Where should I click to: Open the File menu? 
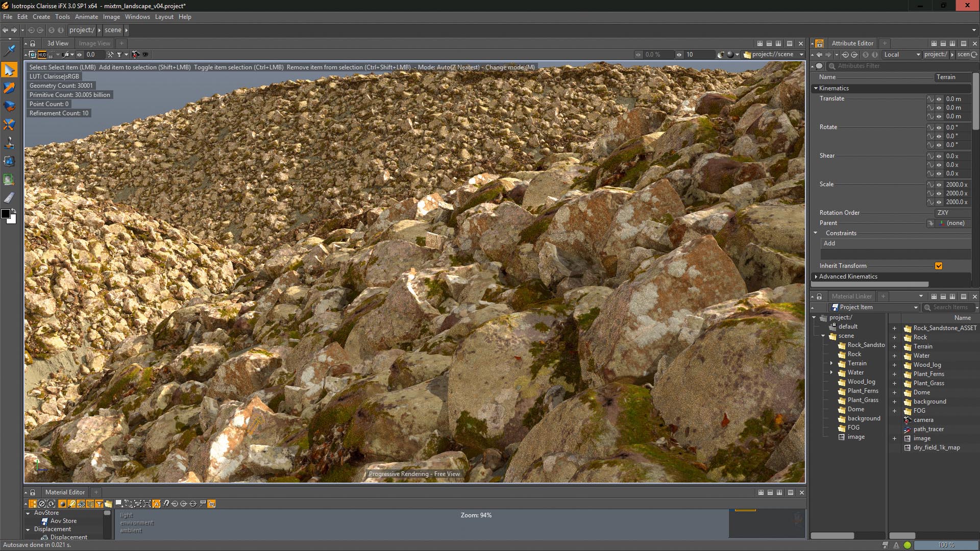(8, 17)
